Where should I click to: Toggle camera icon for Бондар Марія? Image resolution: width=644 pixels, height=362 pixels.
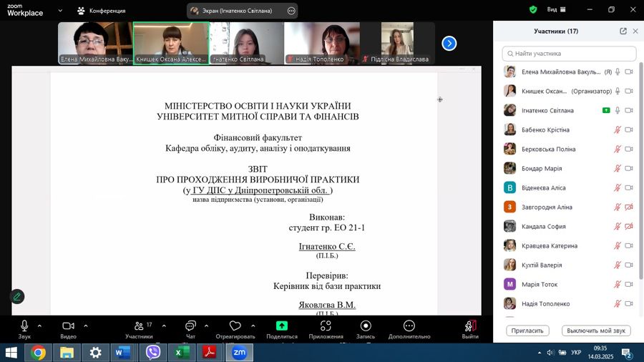pyautogui.click(x=629, y=168)
